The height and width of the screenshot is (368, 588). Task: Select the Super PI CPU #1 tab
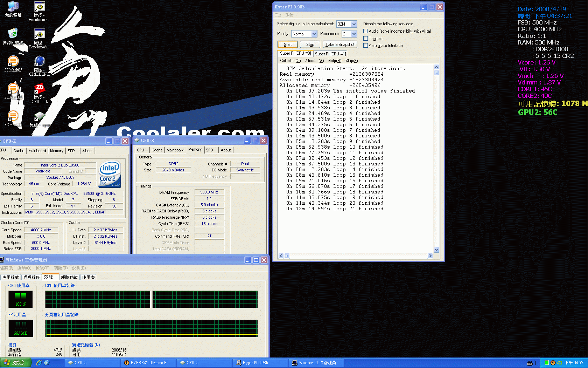[x=330, y=54]
